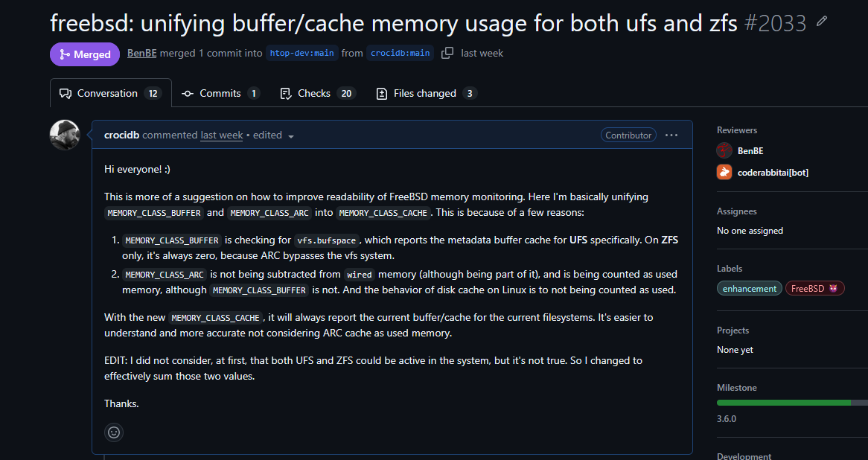Copy the head branch name with the copy icon
868x460 pixels.
447,53
